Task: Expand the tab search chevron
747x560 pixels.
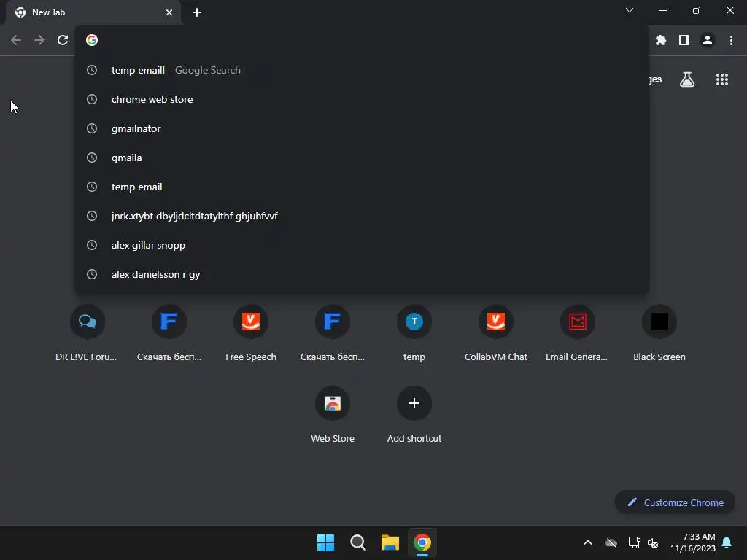Action: pos(630,10)
